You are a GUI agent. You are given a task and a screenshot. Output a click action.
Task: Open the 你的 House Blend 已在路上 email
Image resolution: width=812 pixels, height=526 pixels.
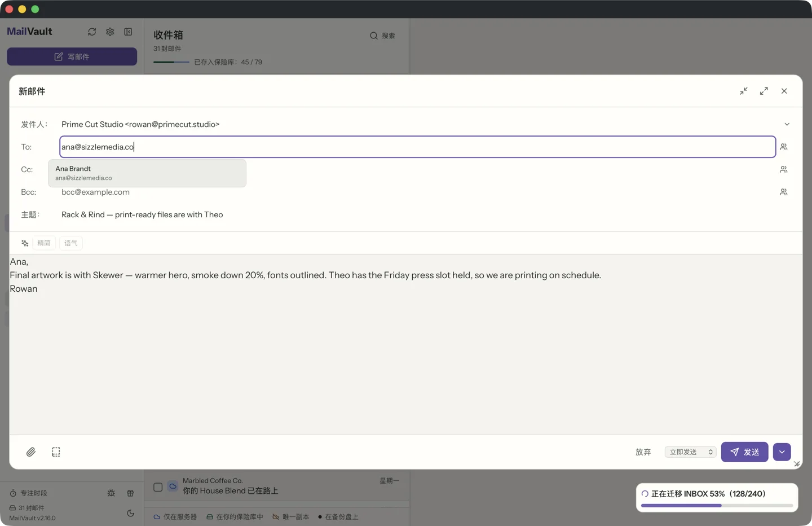[231, 491]
